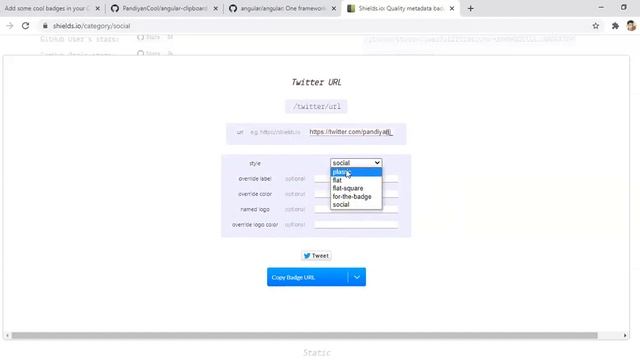Restore down the Chrome window
The image size is (640, 360).
(x=623, y=7)
